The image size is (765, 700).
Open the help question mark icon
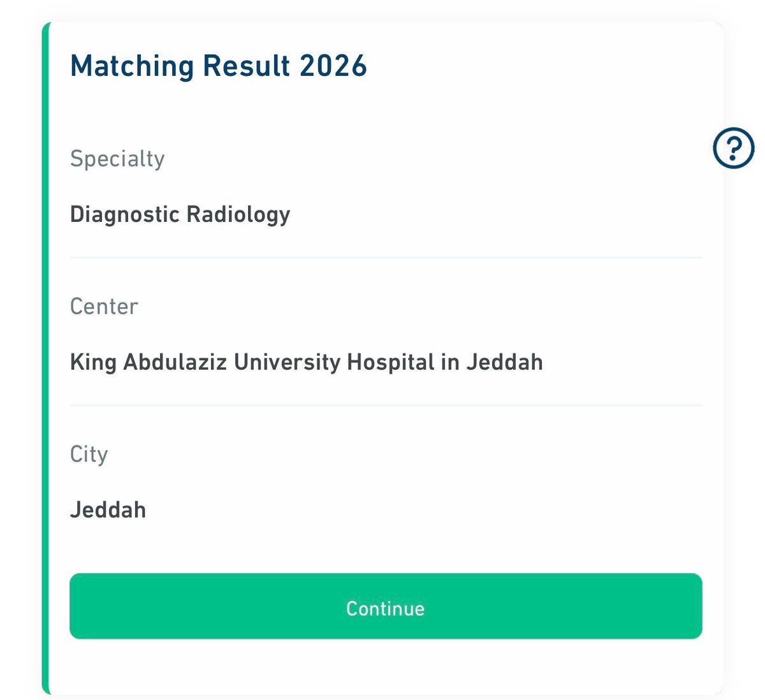pyautogui.click(x=733, y=148)
